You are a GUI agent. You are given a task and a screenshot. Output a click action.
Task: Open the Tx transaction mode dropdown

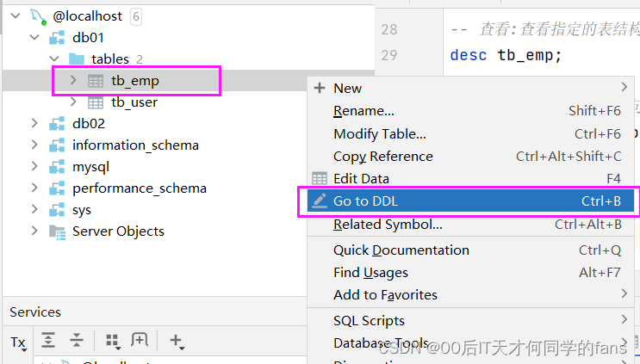click(x=19, y=342)
